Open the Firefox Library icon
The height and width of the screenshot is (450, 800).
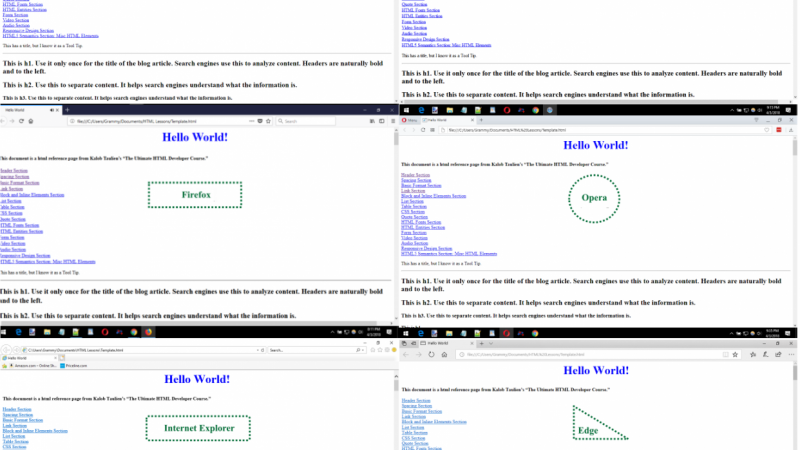pyautogui.click(x=372, y=121)
